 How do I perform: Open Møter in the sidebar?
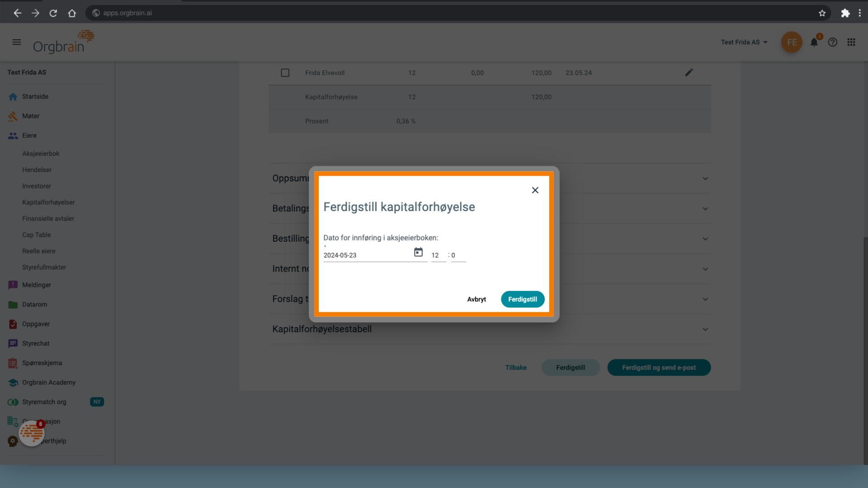(x=31, y=116)
